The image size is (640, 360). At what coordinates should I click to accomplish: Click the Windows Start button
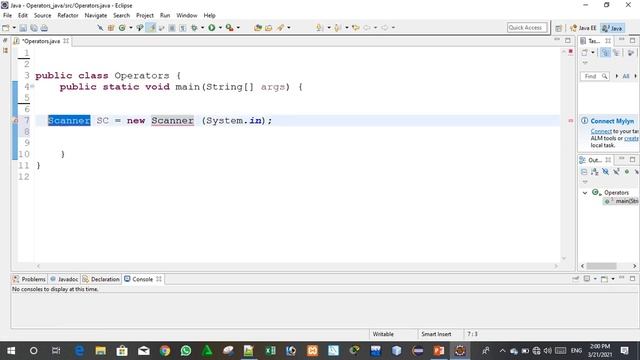coord(11,350)
